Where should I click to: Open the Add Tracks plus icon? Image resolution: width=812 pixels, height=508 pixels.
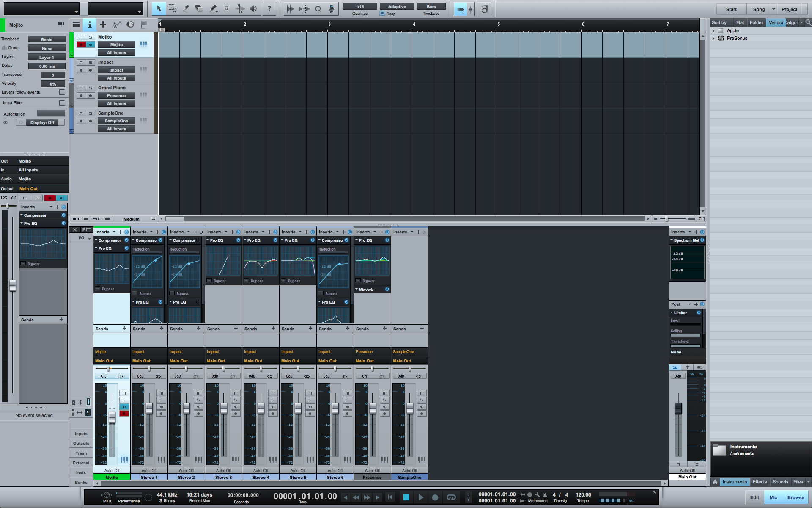coord(103,25)
